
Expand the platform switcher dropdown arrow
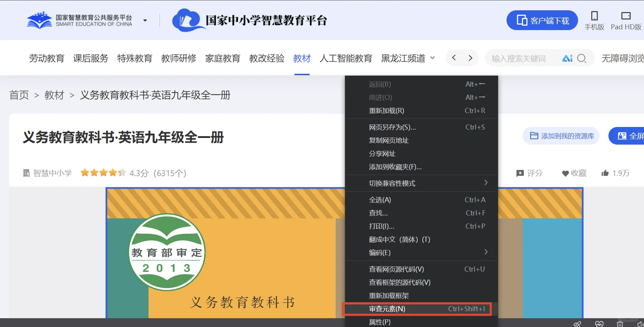[x=145, y=21]
